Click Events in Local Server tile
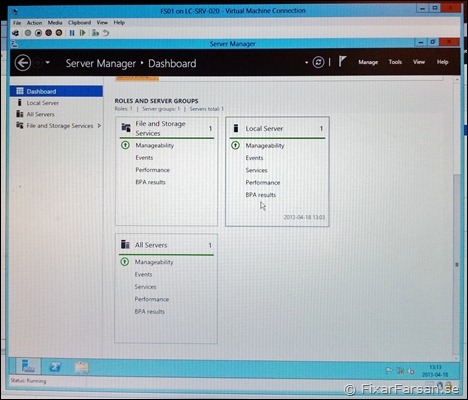 (x=254, y=158)
